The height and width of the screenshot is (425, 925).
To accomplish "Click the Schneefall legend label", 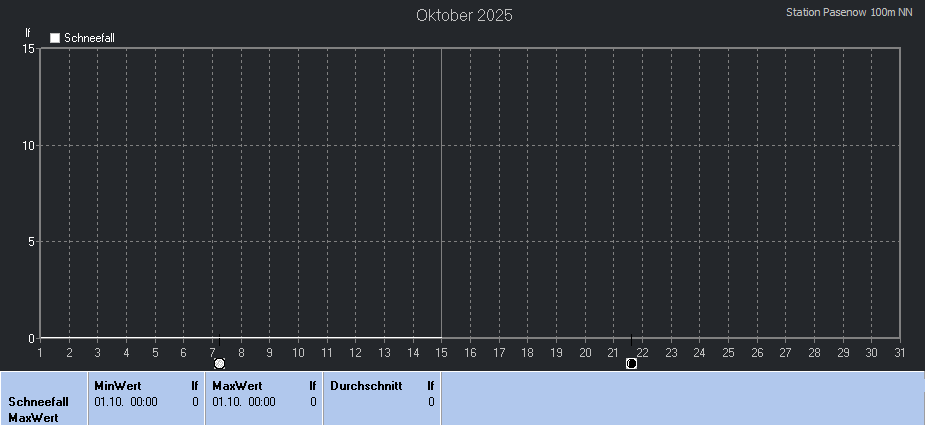I will (x=89, y=38).
